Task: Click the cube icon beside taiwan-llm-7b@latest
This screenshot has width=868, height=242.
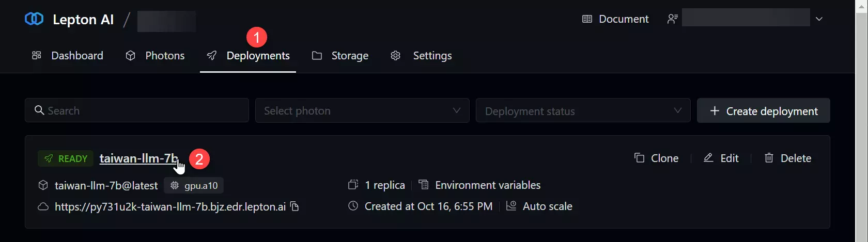Action: (x=43, y=185)
